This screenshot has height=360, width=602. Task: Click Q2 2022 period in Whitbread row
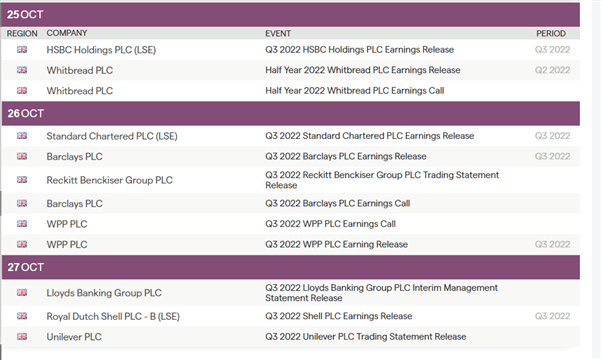click(552, 70)
